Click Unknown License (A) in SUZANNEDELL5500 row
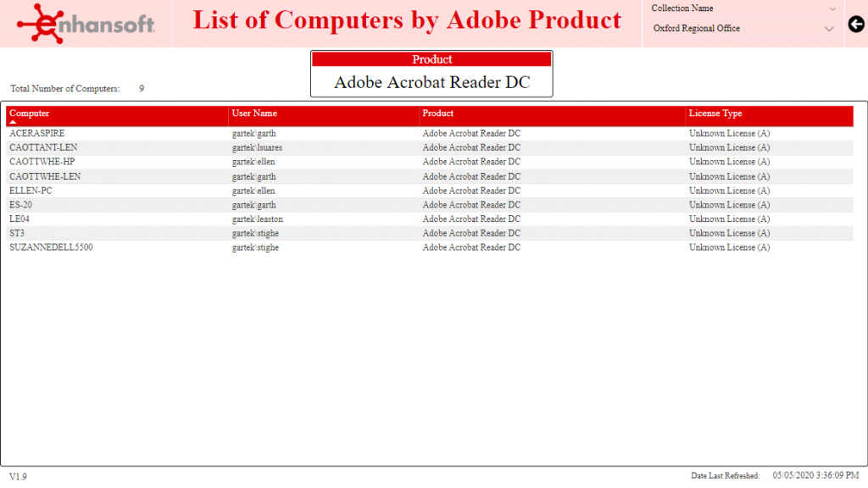Screen dimensions: 868x488 [x=729, y=247]
